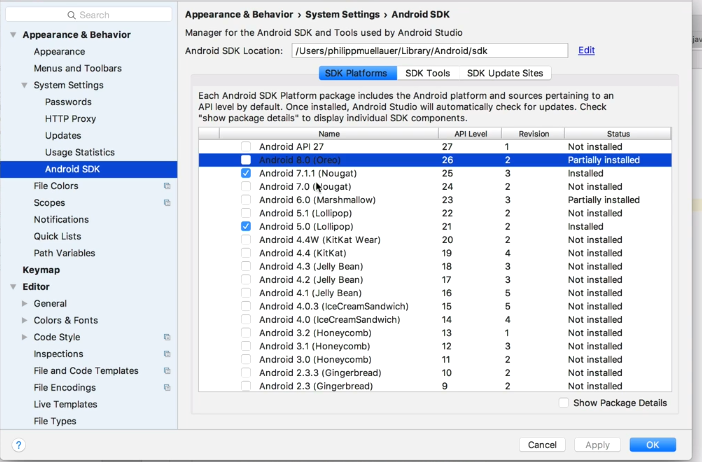Collapse the Appearance & Behavior section
Screen dimensions: 702x462
tap(13, 34)
